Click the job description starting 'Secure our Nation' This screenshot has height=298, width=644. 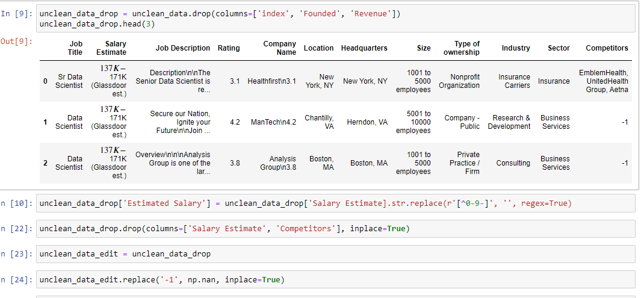(181, 122)
